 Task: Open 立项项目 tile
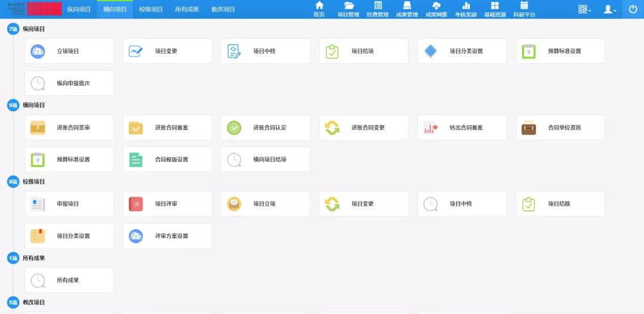69,51
